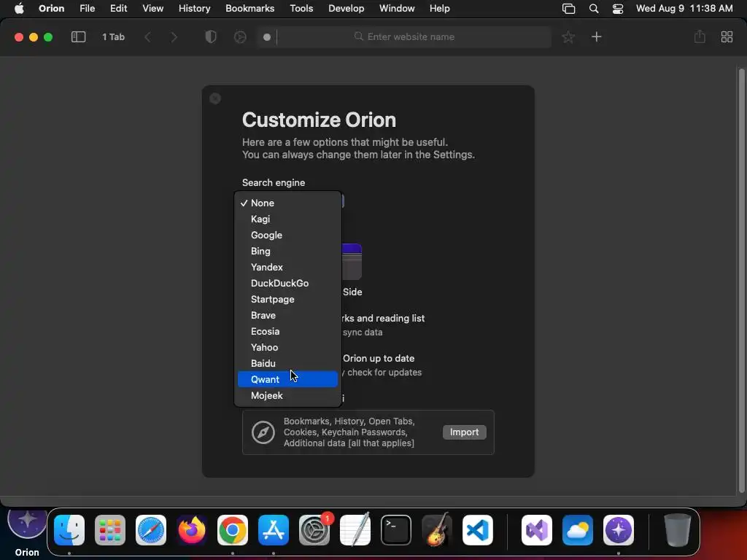
Task: Open Spotlight search in menu bar
Action: (594, 9)
